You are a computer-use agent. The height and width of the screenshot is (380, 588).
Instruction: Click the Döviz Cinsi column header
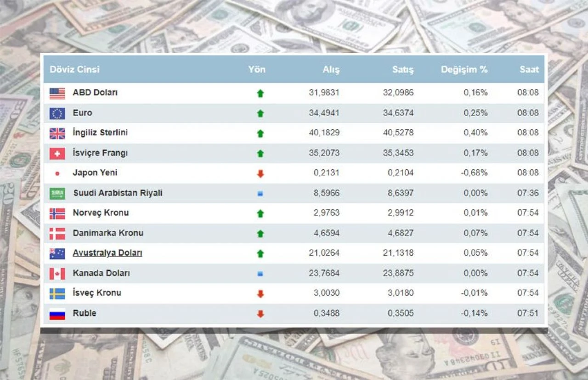pyautogui.click(x=74, y=69)
